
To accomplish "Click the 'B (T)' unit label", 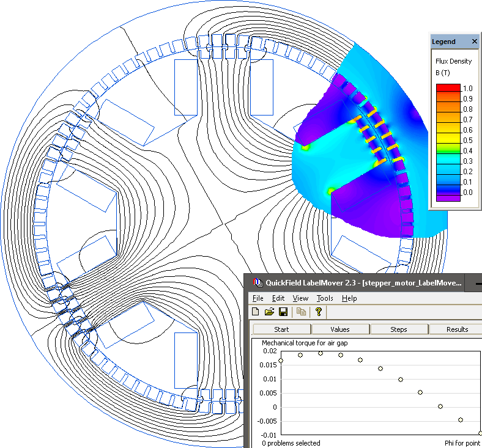I will 442,73.
